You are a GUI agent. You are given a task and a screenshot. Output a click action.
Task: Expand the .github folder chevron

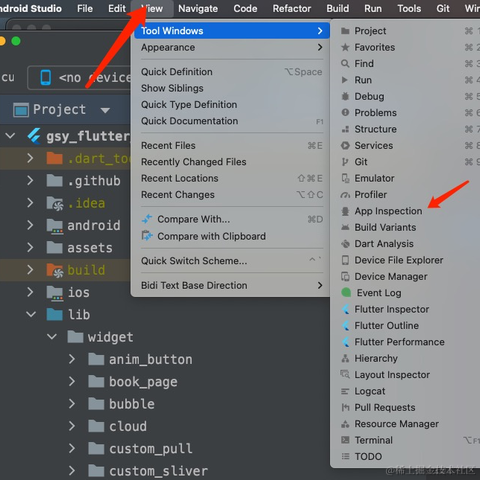coord(30,180)
